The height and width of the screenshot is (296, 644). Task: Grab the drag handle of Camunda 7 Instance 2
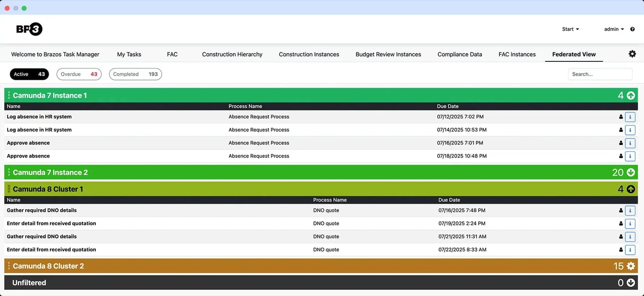pos(9,173)
